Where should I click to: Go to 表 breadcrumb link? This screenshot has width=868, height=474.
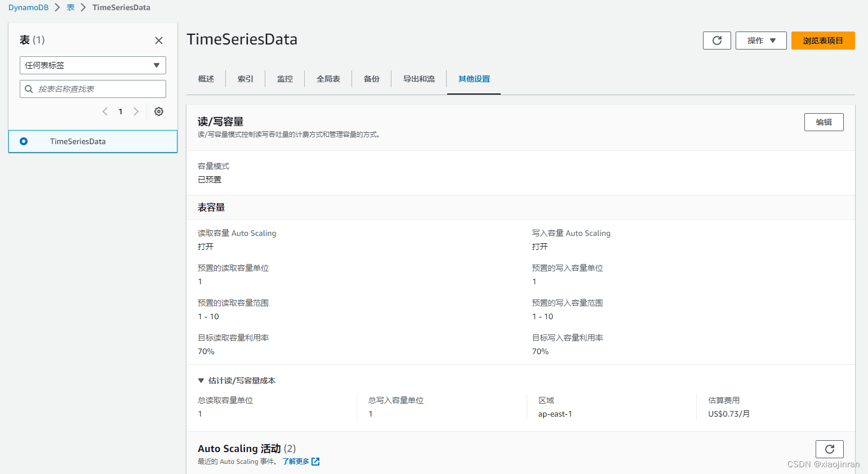coord(70,7)
